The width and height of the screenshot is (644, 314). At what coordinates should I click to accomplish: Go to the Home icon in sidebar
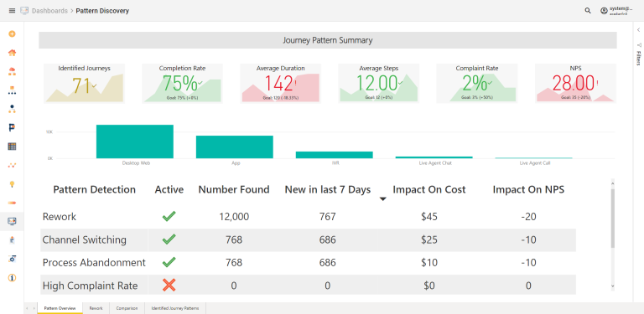(12, 53)
